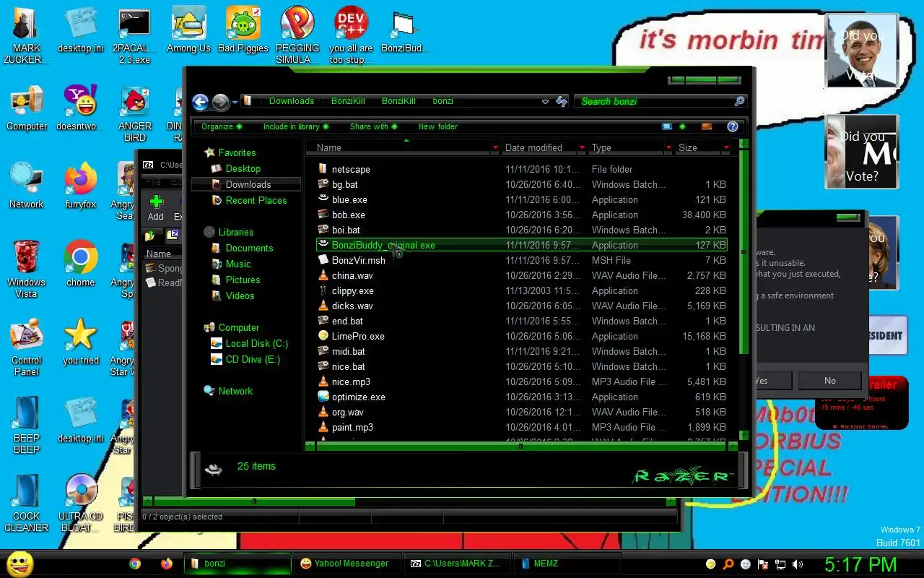Expand address bar history dropdown arrow
Image resolution: width=924 pixels, height=578 pixels.
point(545,102)
